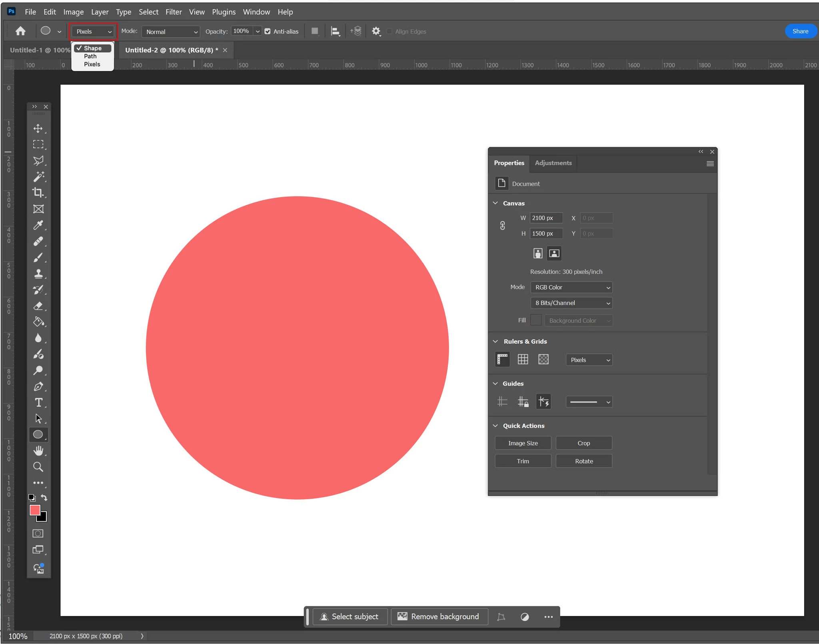Toggle the grid display icon
The width and height of the screenshot is (819, 644).
(x=523, y=359)
